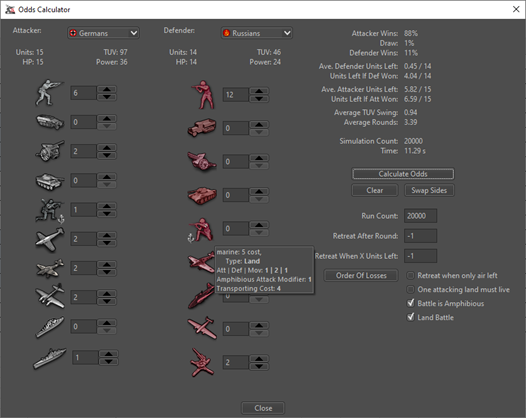Click the German tank unit icon
The width and height of the screenshot is (526, 418).
(50, 181)
